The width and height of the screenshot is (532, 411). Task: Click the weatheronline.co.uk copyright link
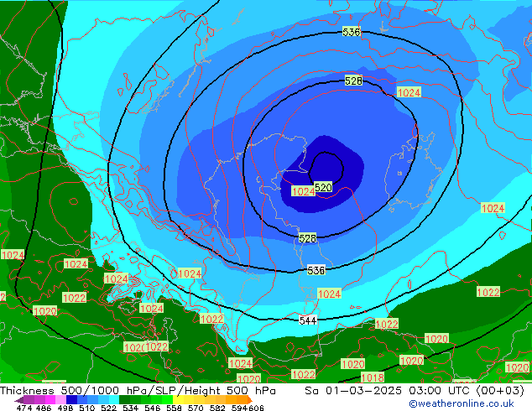tap(462, 403)
